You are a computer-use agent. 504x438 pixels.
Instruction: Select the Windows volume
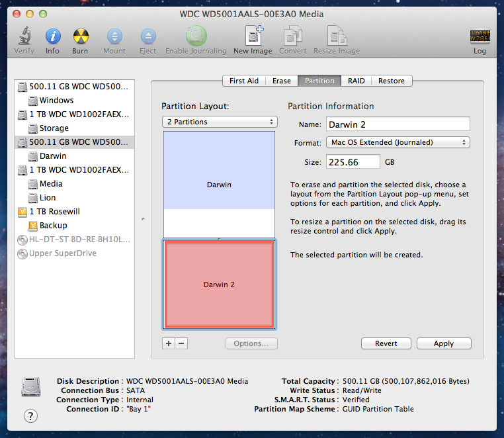[x=74, y=101]
